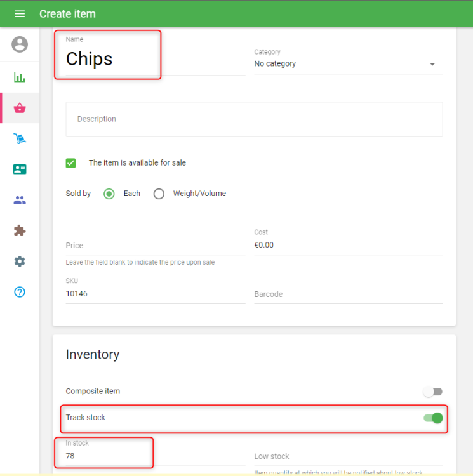This screenshot has width=473, height=476.
Task: Select the Weight/Volume radio button
Action: coord(159,194)
